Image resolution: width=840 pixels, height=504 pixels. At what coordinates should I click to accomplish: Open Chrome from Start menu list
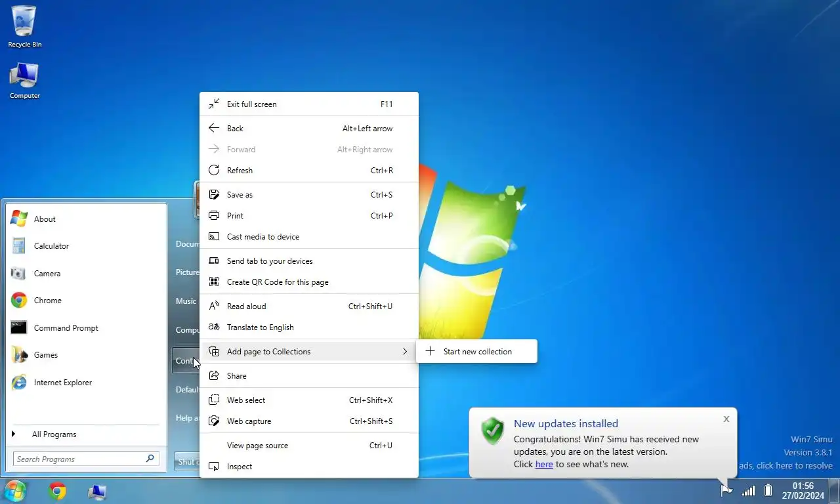86,301
